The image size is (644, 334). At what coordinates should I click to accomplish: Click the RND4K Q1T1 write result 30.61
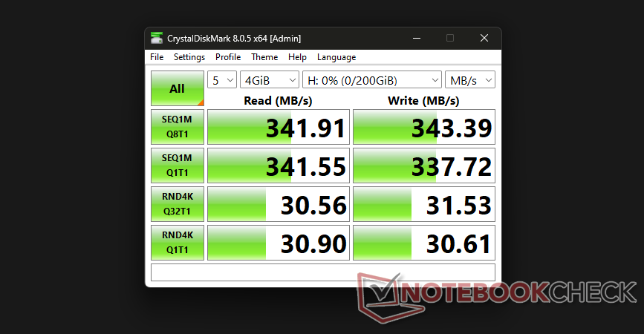point(423,243)
